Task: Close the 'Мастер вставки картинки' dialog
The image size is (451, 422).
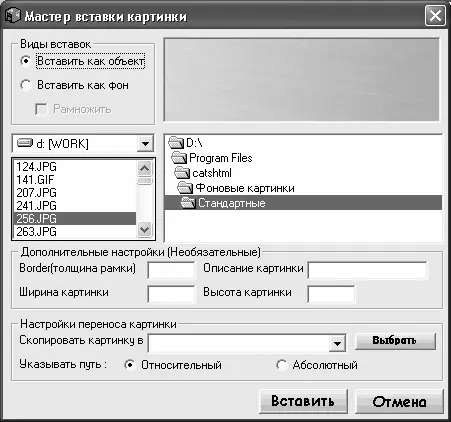Action: coord(435,16)
